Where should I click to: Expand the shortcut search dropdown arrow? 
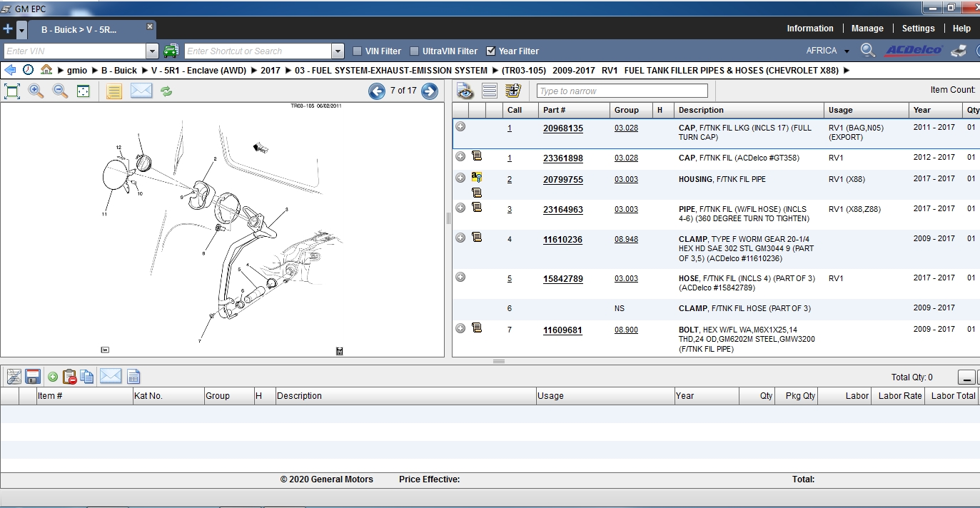click(338, 51)
